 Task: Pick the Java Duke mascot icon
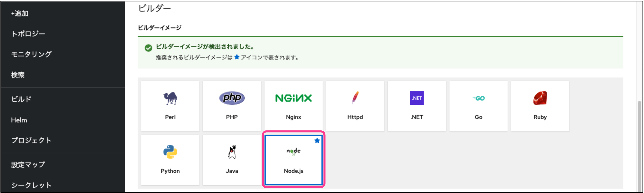pyautogui.click(x=232, y=152)
